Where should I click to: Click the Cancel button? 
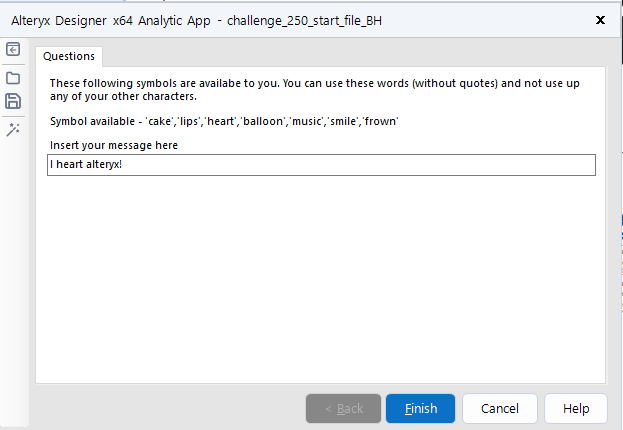click(499, 408)
